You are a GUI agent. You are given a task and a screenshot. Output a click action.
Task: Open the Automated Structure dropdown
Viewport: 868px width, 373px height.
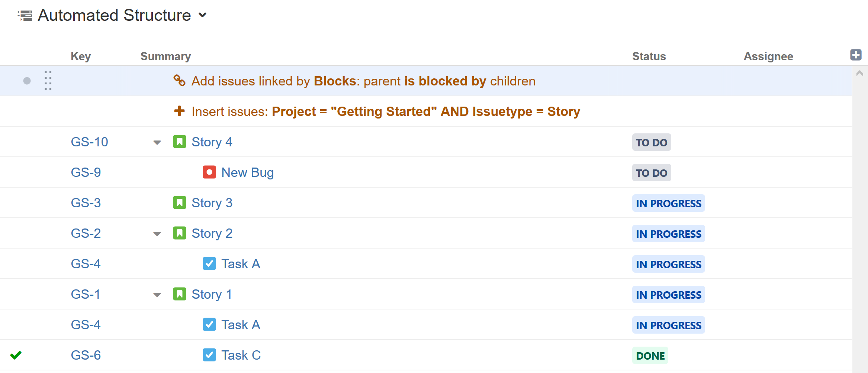click(x=203, y=16)
